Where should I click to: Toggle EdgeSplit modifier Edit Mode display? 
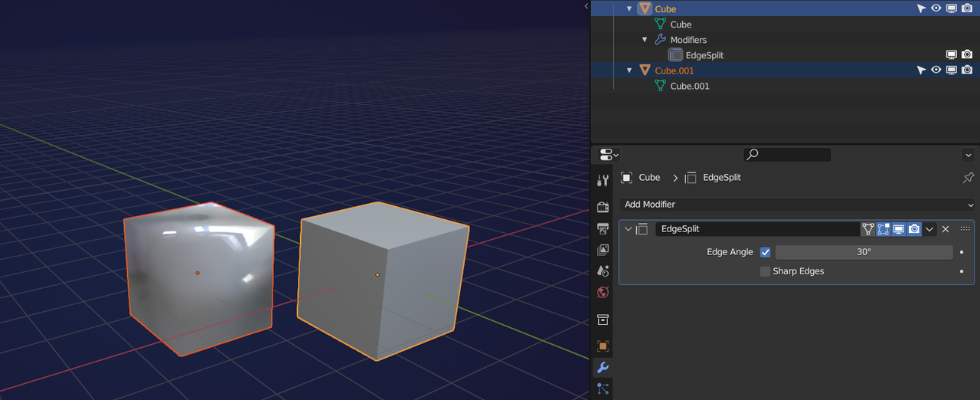pos(884,229)
